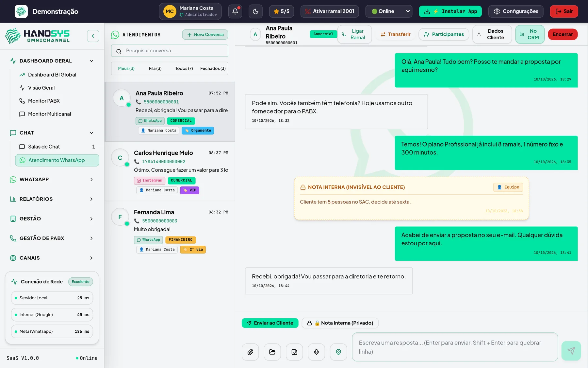
Task: Expand Gestão de PABX section
Action: (52, 238)
